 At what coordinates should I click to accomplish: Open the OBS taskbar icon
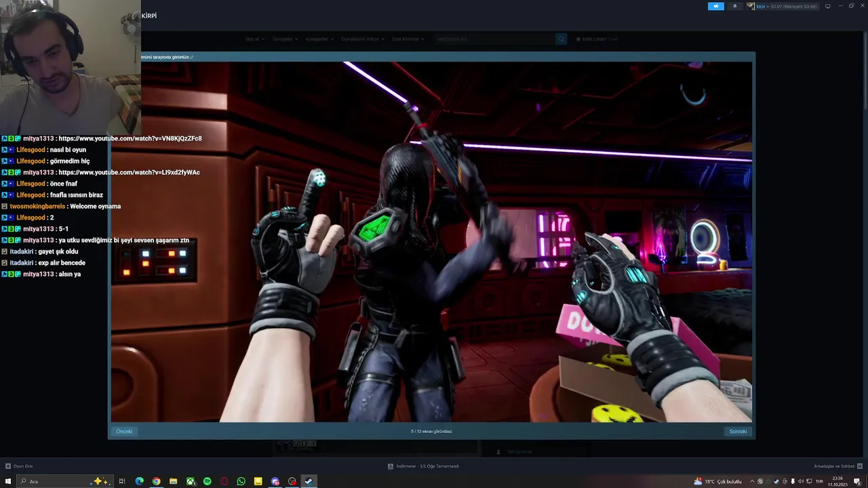[292, 481]
